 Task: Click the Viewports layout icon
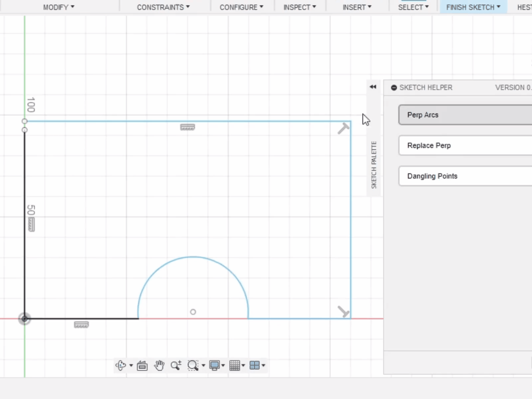click(x=255, y=365)
